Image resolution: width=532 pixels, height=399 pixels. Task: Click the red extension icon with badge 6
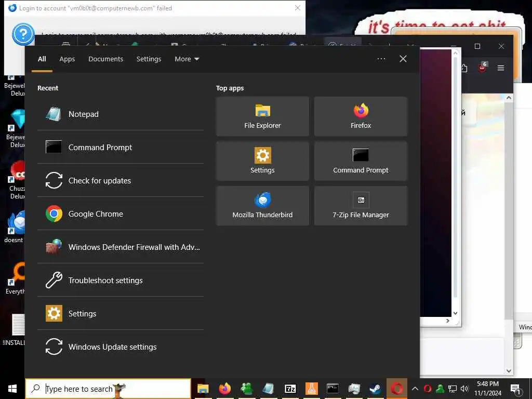pyautogui.click(x=482, y=67)
